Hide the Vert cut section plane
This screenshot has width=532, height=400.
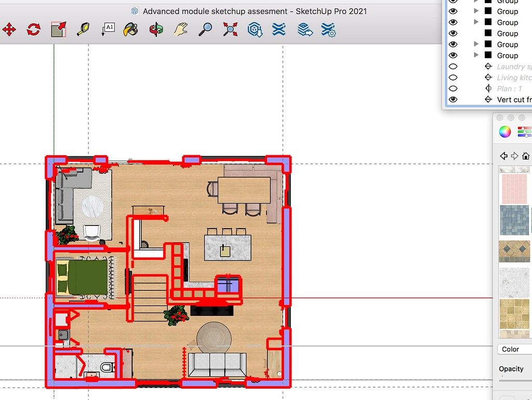[453, 99]
